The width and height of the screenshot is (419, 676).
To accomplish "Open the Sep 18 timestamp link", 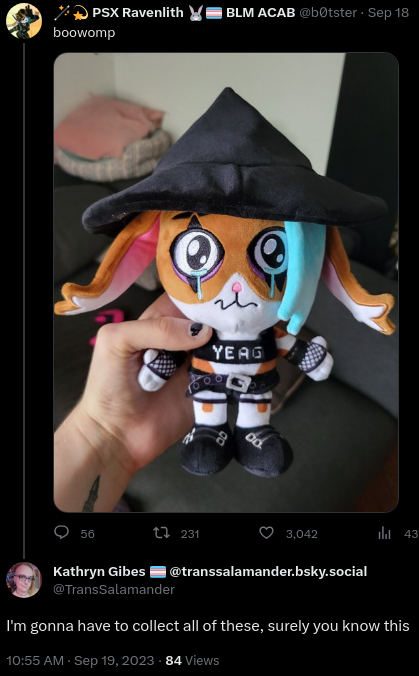I will coord(388,13).
